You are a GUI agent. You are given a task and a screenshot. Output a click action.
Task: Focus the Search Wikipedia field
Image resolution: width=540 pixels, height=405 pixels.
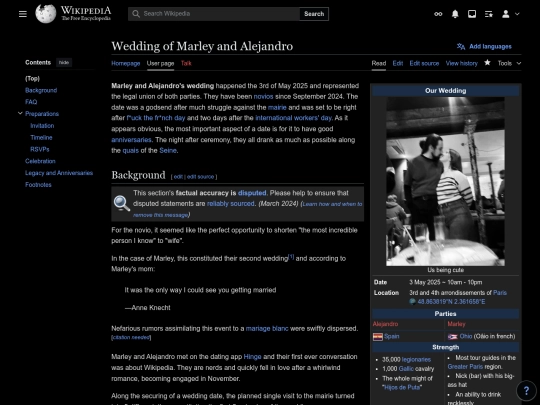pos(214,14)
